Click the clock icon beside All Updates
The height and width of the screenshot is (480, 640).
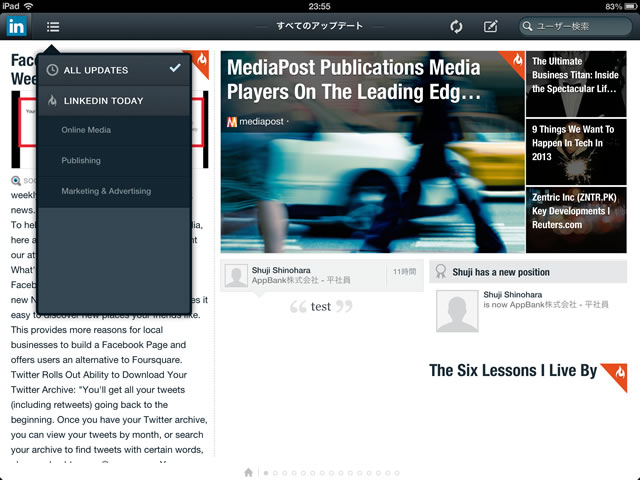(x=52, y=70)
